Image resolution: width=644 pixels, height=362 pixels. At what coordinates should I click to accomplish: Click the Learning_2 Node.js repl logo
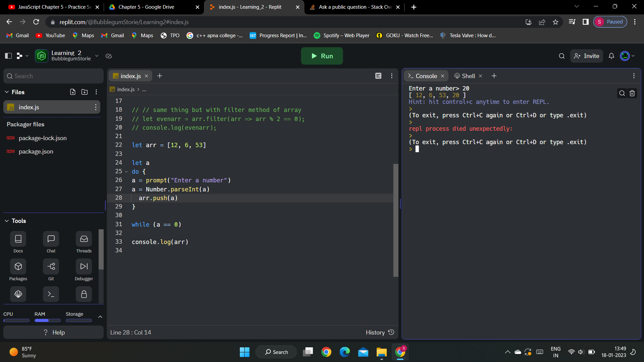pos(42,56)
